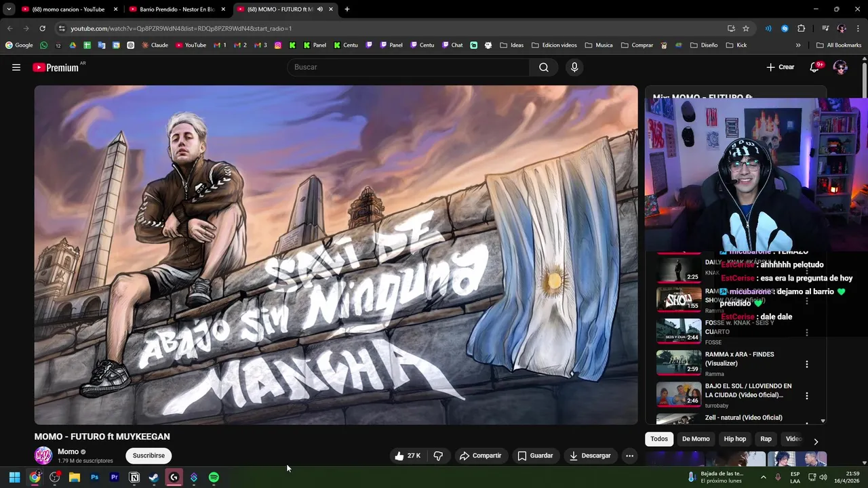Image resolution: width=868 pixels, height=488 pixels.
Task: Open YouTube notifications bell
Action: 814,67
